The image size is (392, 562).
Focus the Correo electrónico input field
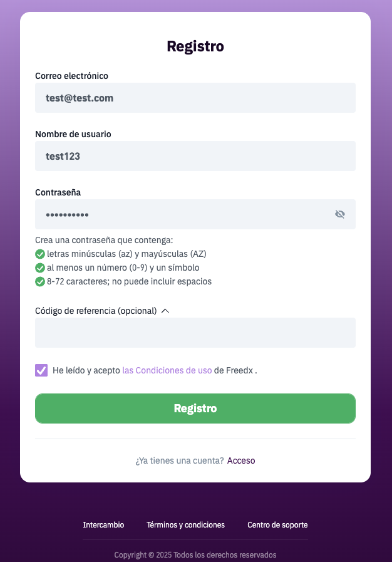point(195,98)
